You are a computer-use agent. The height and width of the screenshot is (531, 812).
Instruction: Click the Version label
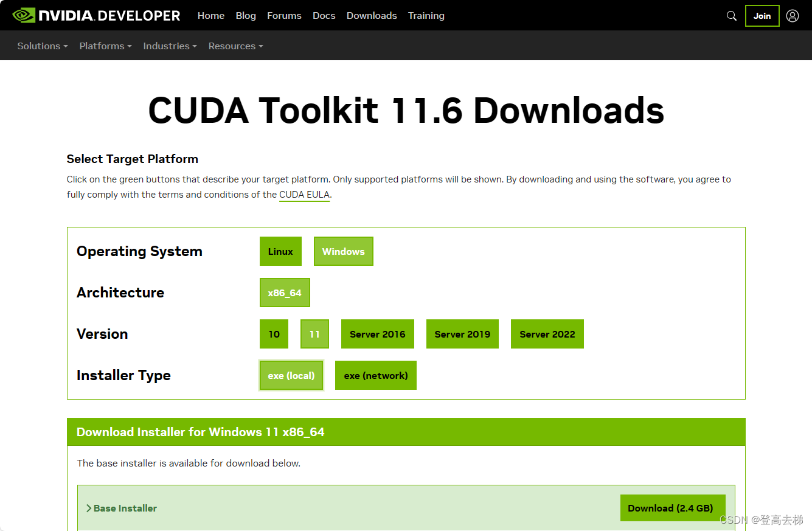point(102,334)
